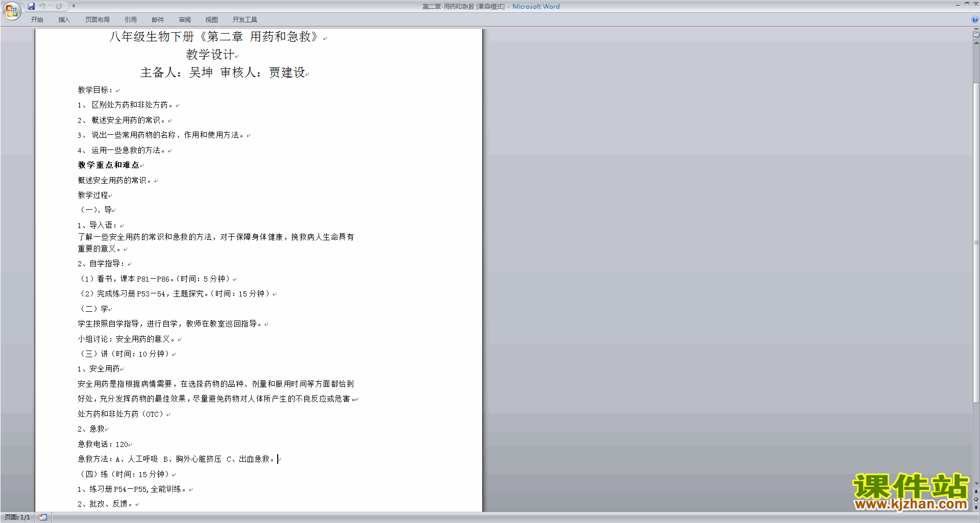Select the 开发工具 tab

244,20
